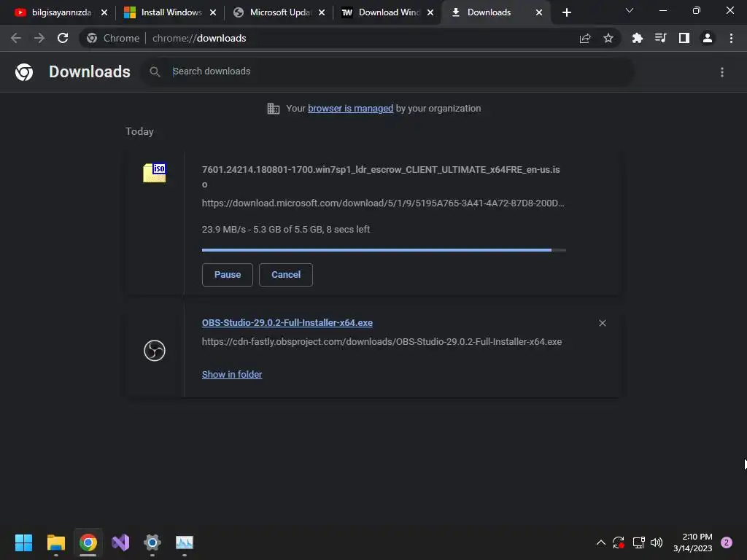Open the Chrome three-dot main menu
Viewport: 747px width, 560px height.
tap(731, 38)
